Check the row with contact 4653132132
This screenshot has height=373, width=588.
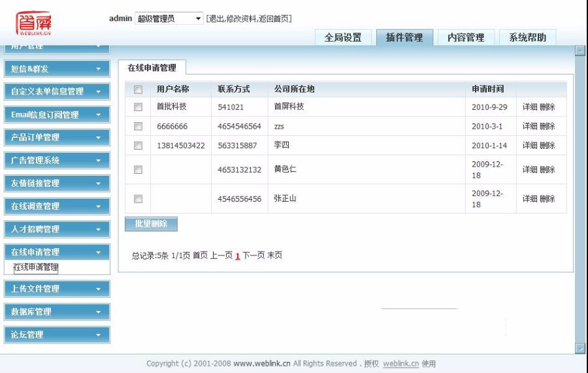138,170
